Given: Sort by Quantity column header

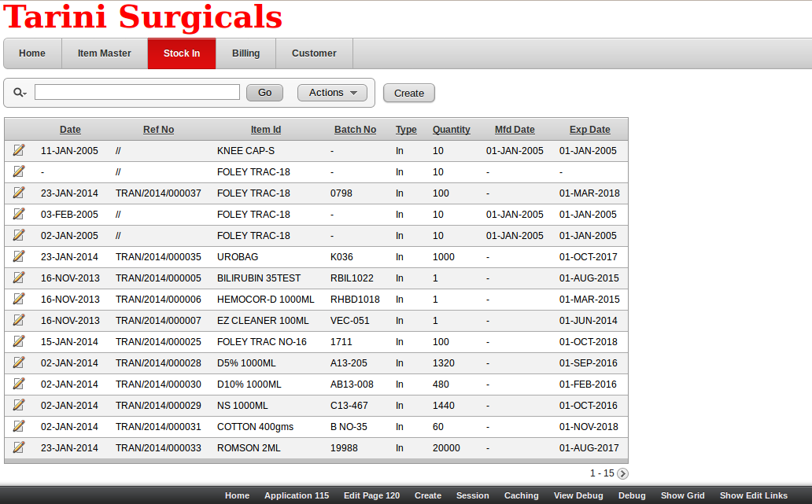Looking at the screenshot, I should coord(451,130).
